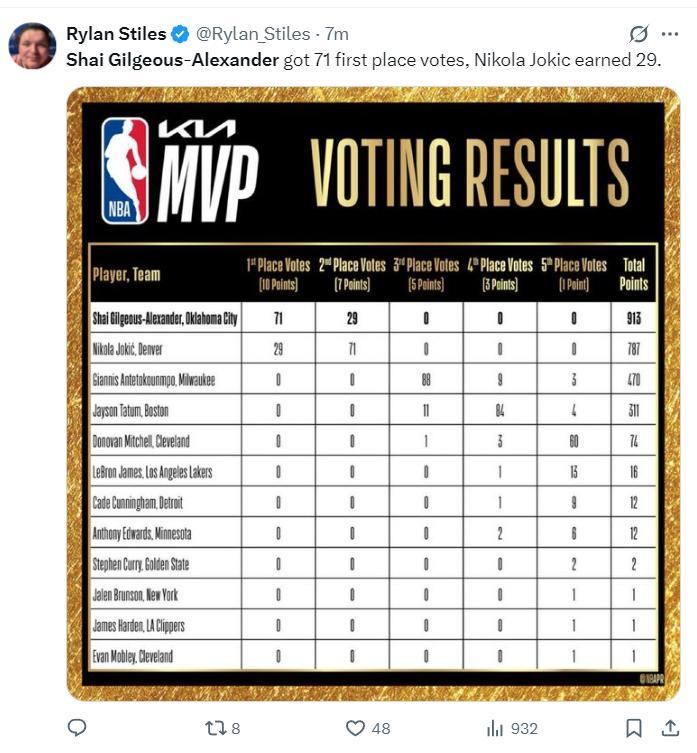Click the share post upload icon
This screenshot has width=697, height=753.
point(670,728)
